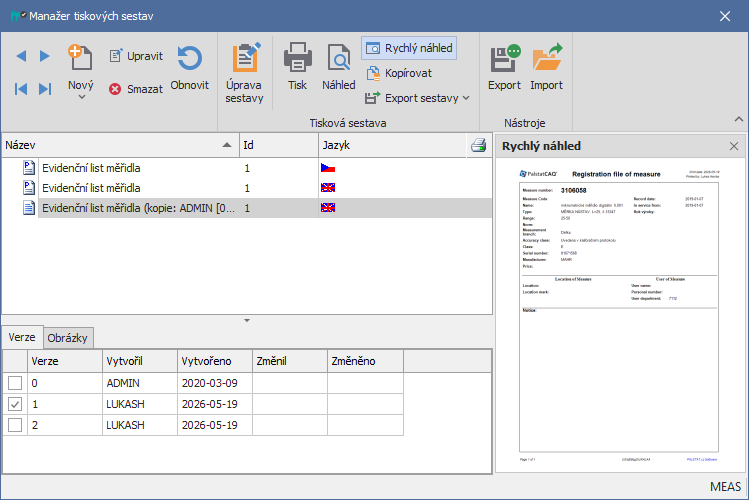Click Změněno column header

(x=365, y=361)
